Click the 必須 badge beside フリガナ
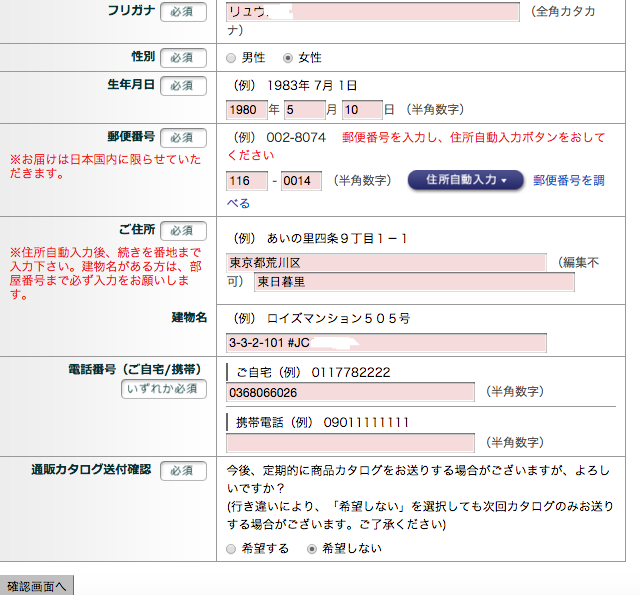 [x=183, y=12]
